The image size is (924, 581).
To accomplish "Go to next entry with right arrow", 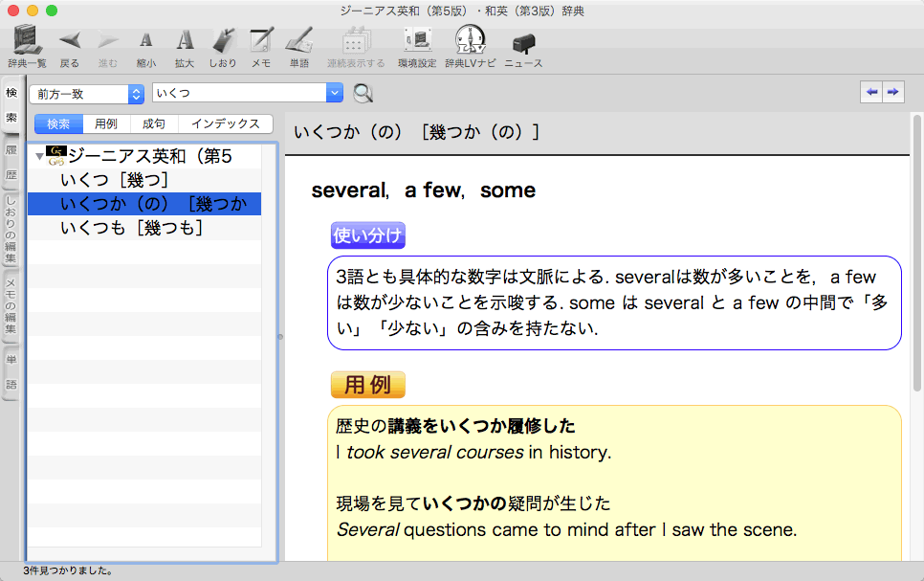I will pyautogui.click(x=892, y=92).
